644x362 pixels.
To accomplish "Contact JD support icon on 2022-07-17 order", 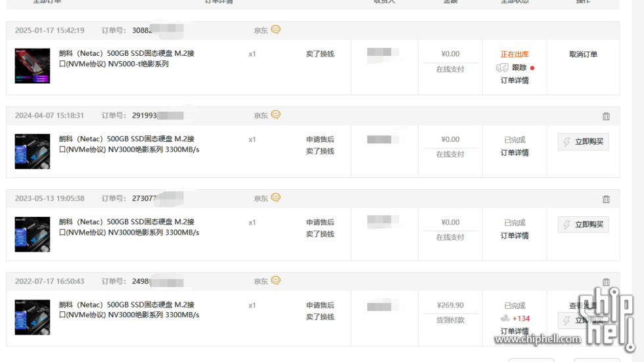I will (275, 281).
